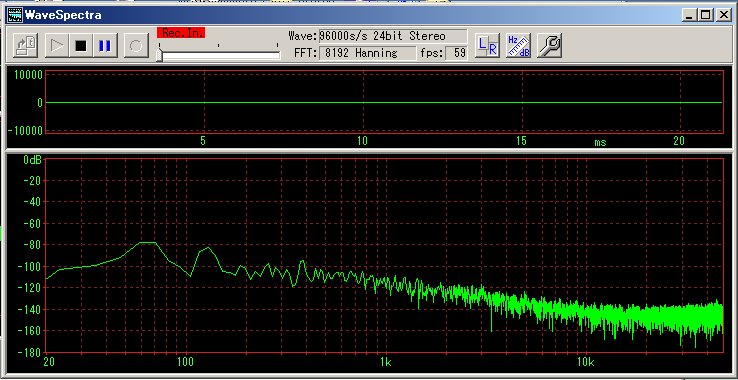Click the waveform display at the 10 ms gridline
This screenshot has width=738, height=380.
[x=363, y=102]
